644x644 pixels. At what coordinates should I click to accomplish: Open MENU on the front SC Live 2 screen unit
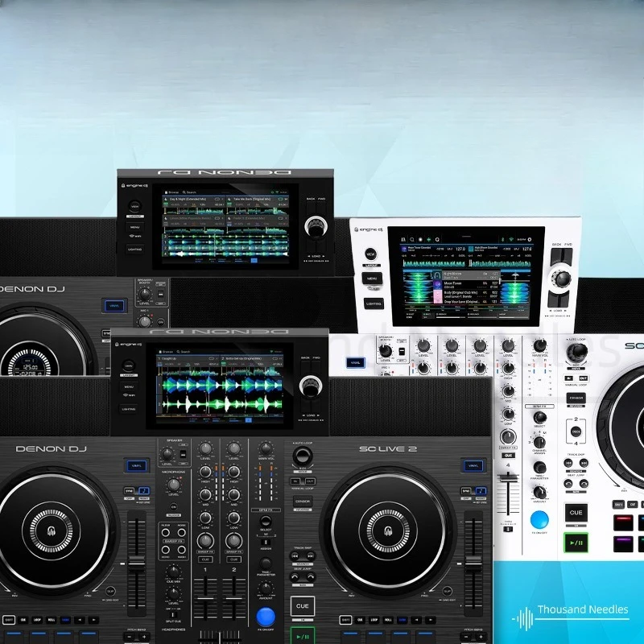point(129,386)
